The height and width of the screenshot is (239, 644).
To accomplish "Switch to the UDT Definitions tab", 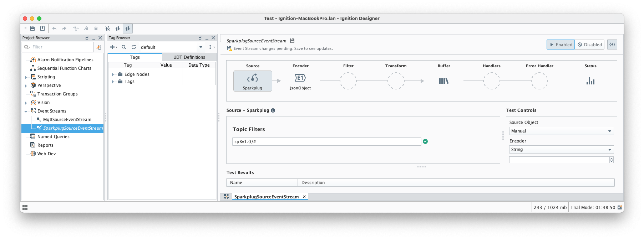I will point(189,57).
